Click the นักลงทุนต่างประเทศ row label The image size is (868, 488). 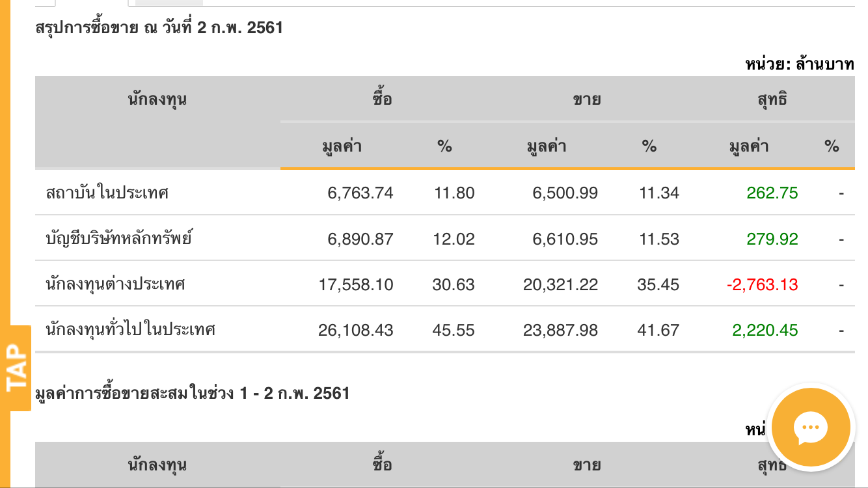116,284
